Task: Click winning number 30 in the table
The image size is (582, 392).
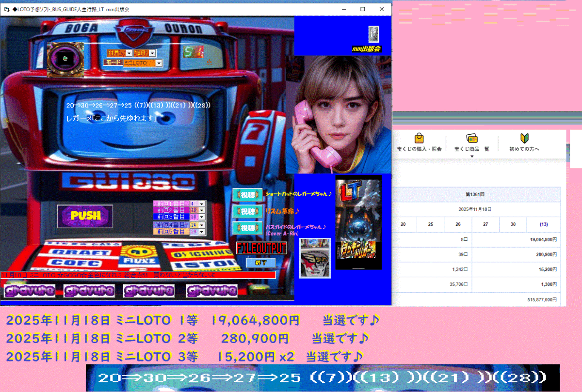Action: point(513,224)
